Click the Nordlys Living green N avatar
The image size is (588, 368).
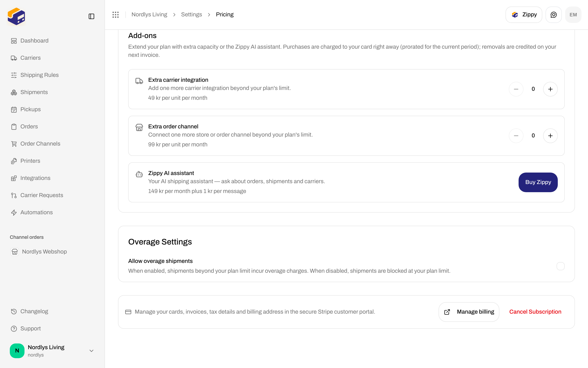[17, 351]
